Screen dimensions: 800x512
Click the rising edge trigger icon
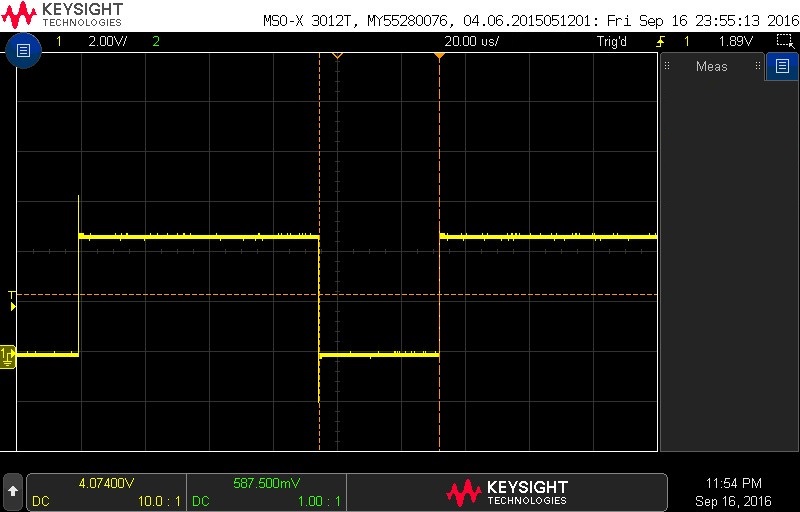(660, 41)
